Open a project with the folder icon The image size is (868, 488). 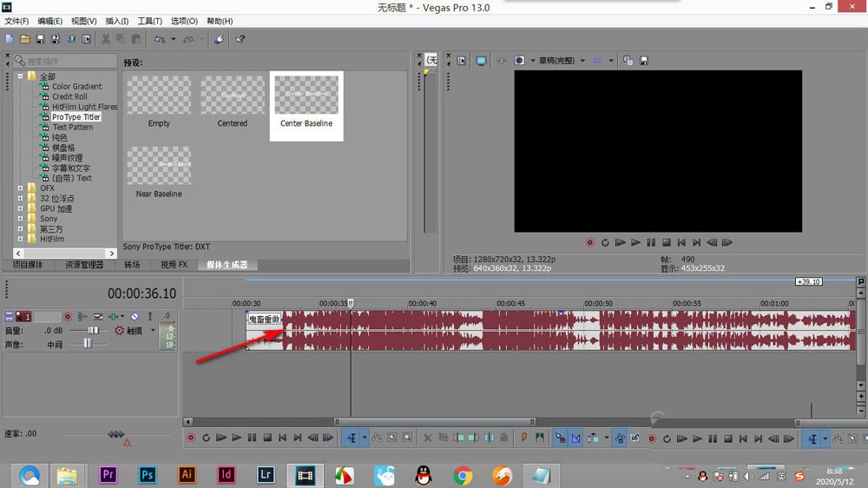(25, 39)
